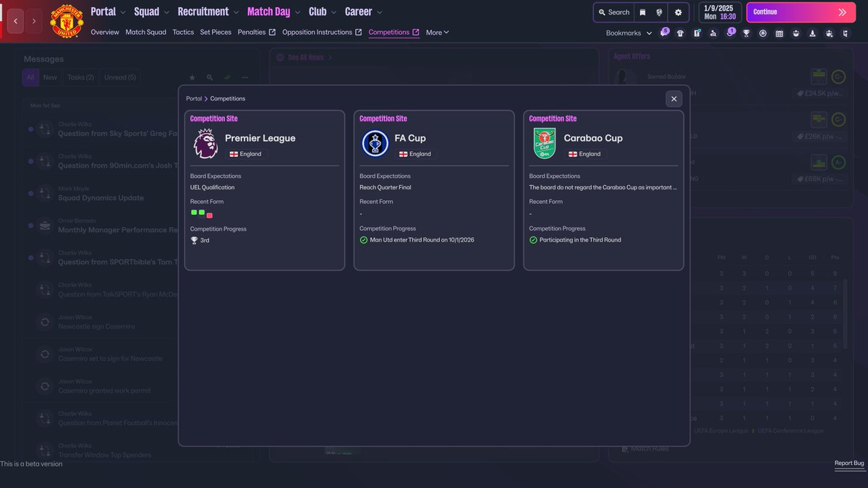Select the New filter in Messages
The width and height of the screenshot is (868, 488).
[x=50, y=77]
